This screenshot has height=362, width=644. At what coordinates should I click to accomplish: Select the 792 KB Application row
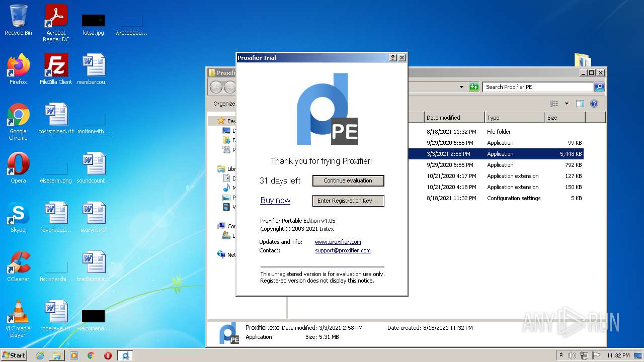point(496,165)
